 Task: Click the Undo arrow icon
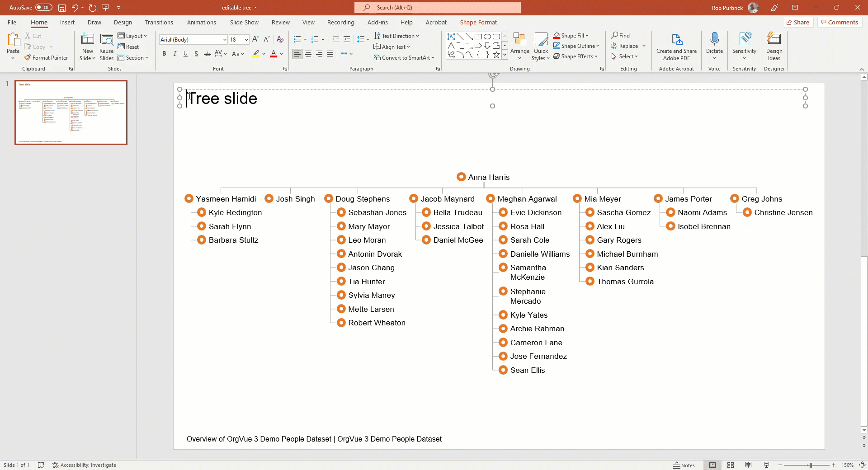click(x=75, y=8)
